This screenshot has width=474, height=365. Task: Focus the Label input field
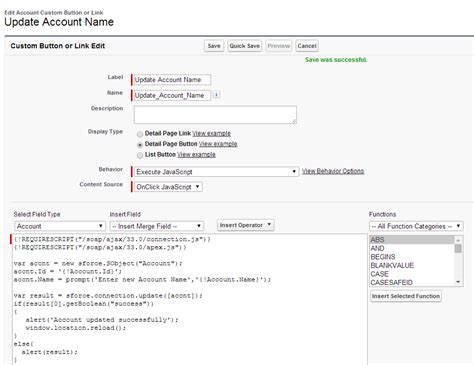(172, 80)
